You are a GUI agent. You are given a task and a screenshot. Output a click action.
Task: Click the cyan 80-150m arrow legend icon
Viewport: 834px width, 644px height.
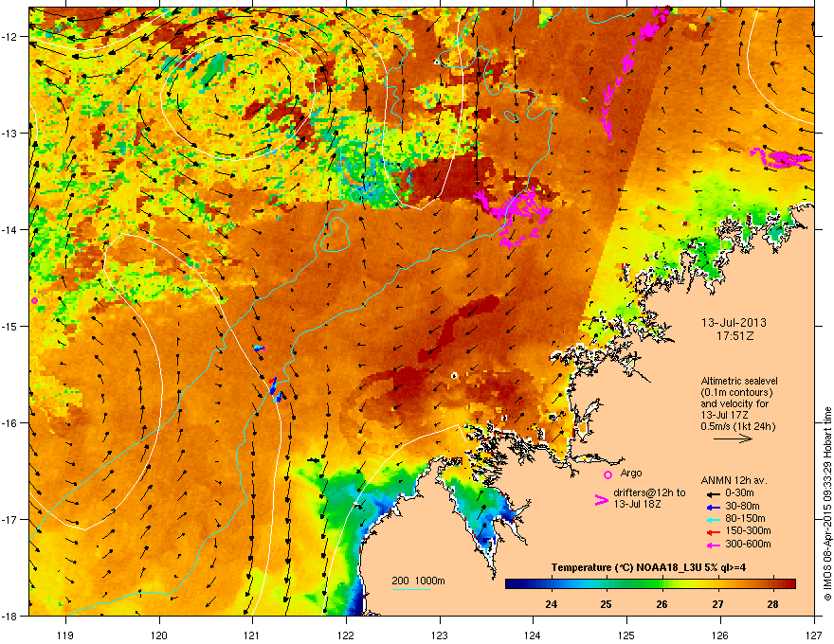point(714,519)
